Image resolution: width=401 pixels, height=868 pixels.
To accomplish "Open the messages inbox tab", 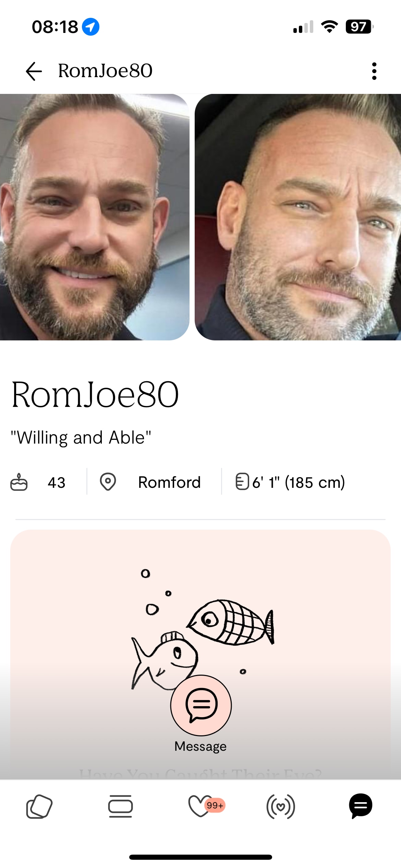I will click(361, 806).
